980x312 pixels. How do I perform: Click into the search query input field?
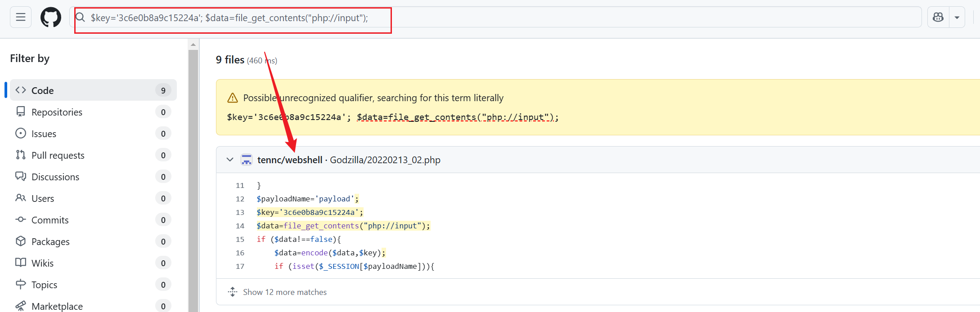[495, 18]
